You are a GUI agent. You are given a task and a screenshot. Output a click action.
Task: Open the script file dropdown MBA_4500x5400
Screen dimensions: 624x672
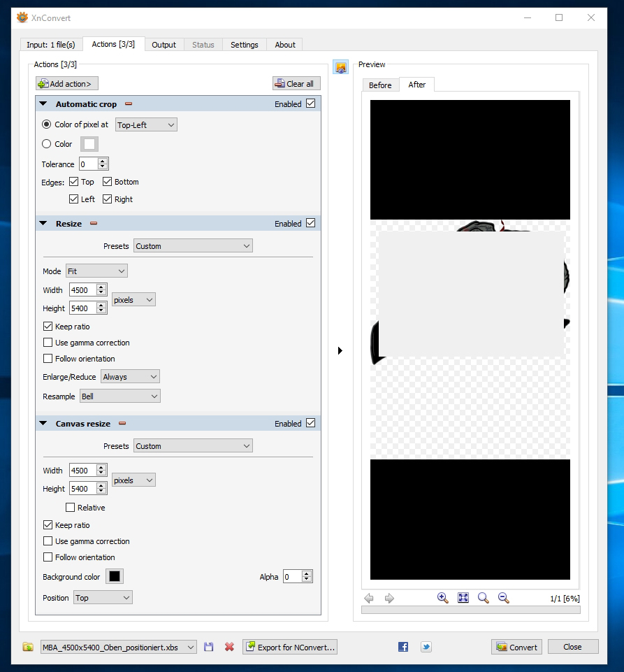tap(119, 647)
